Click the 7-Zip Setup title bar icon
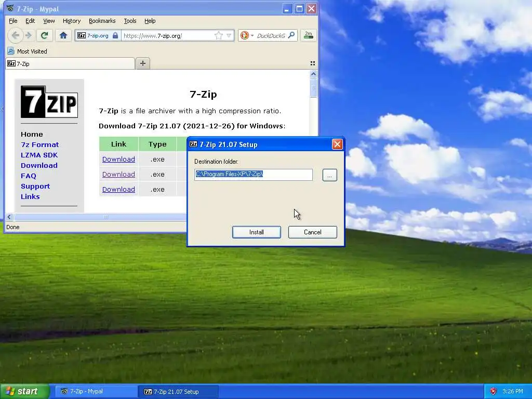This screenshot has width=532, height=399. pos(193,144)
